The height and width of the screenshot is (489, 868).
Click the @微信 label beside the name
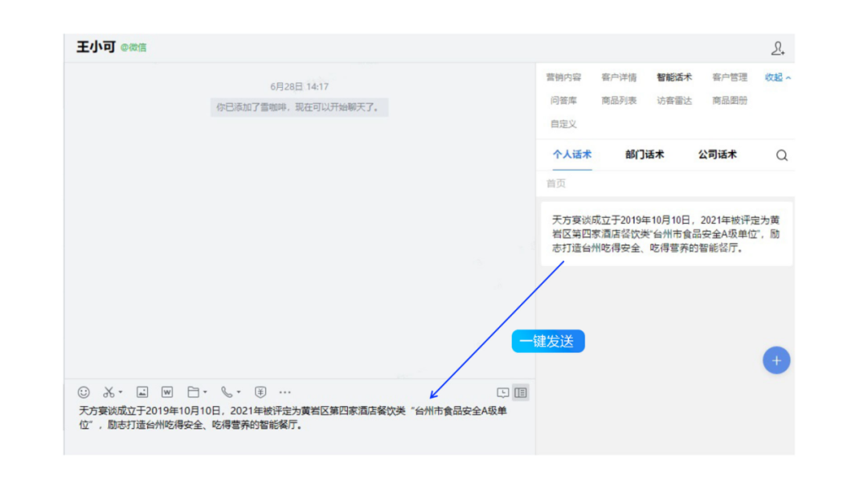pos(133,47)
